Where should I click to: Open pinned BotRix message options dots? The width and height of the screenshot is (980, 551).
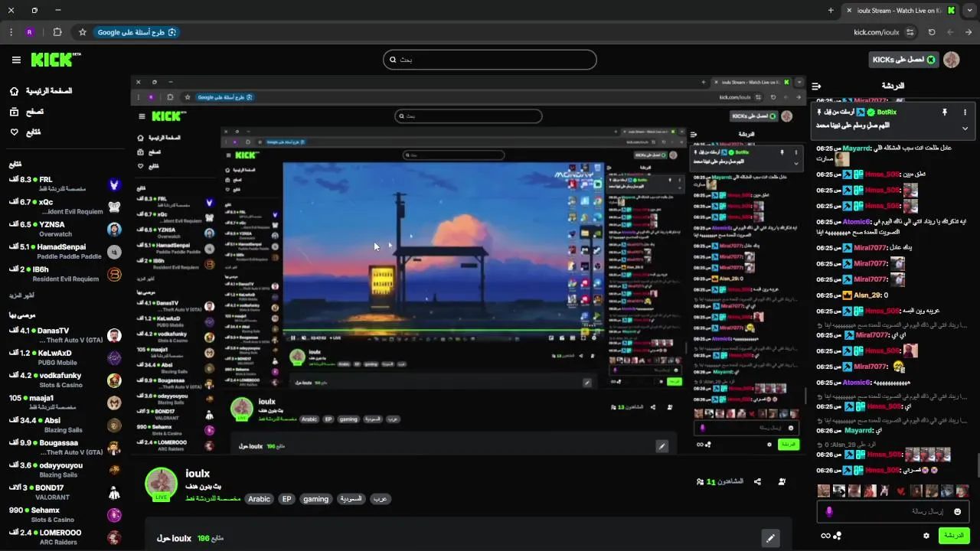pyautogui.click(x=965, y=112)
